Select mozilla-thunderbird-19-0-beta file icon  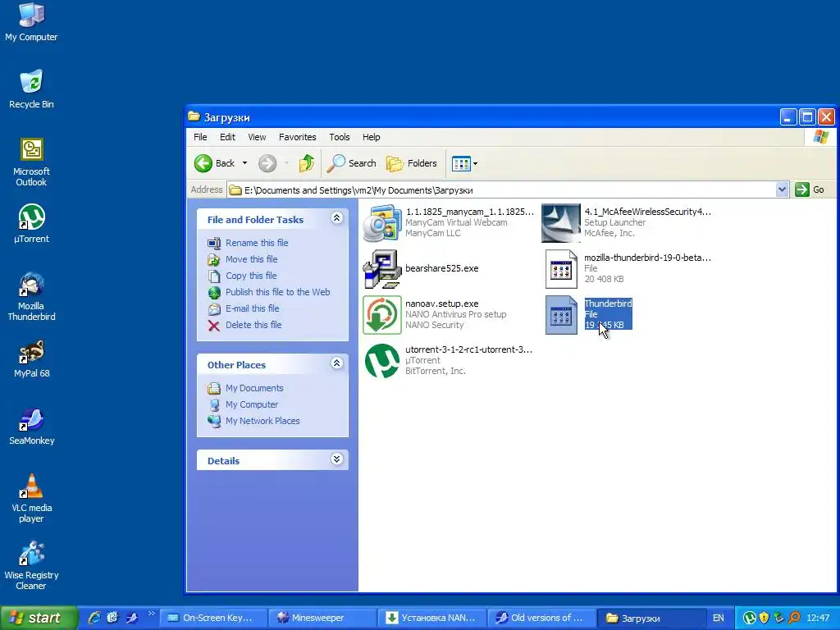point(560,269)
